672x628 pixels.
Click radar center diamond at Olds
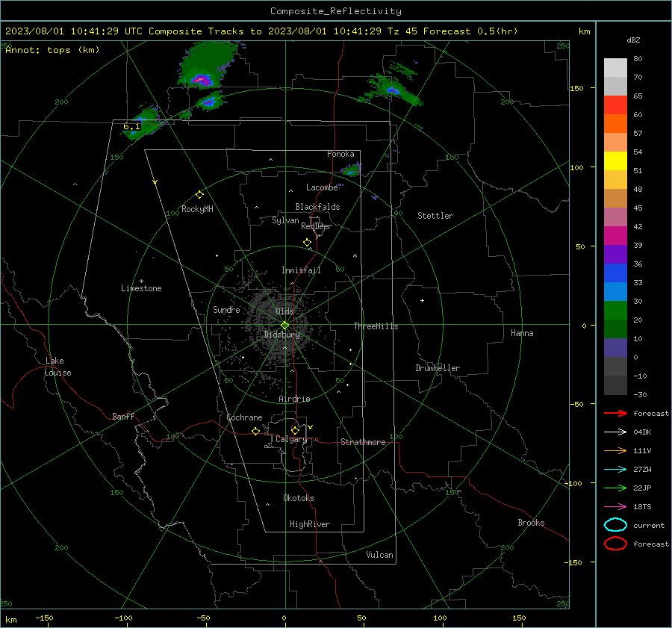click(284, 326)
